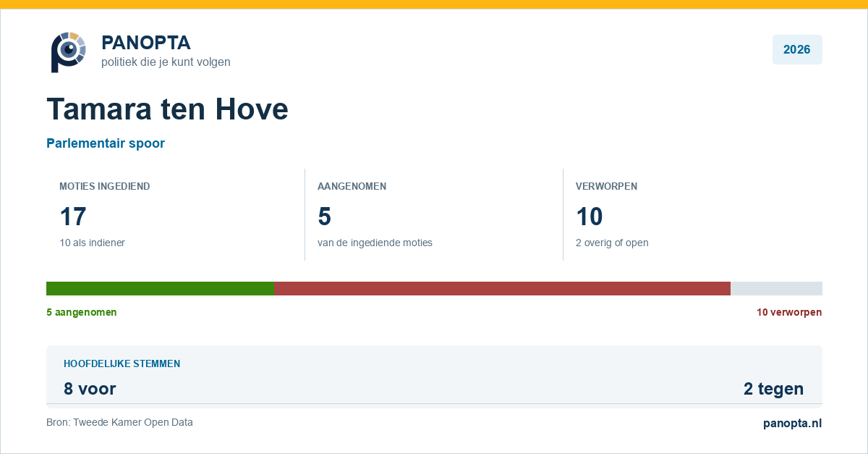The height and width of the screenshot is (454, 868).
Task: Click the 'HOOFDELIJKE STEMMEN' heading
Action: (x=122, y=363)
